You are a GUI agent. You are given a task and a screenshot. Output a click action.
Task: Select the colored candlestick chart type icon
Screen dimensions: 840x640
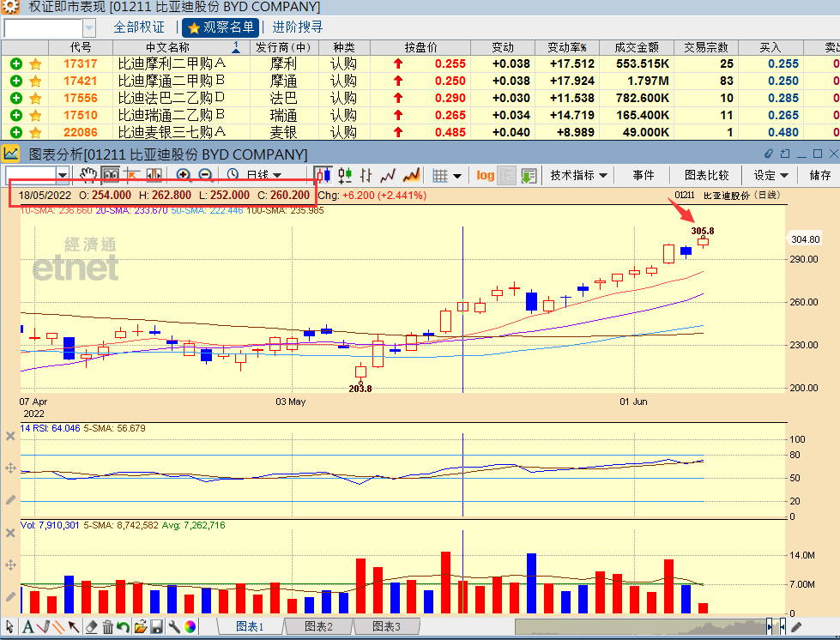coord(345,175)
